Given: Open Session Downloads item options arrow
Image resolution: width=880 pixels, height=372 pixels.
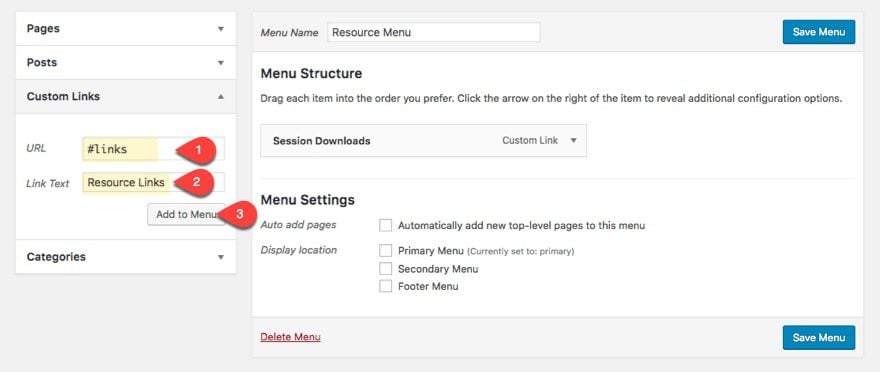Looking at the screenshot, I should coord(573,141).
